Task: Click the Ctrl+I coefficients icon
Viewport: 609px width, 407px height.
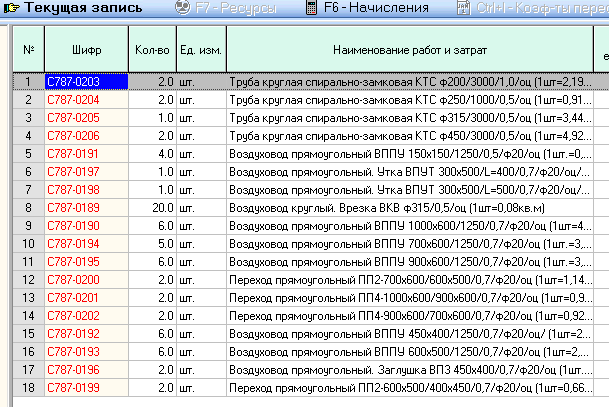Action: click(463, 7)
